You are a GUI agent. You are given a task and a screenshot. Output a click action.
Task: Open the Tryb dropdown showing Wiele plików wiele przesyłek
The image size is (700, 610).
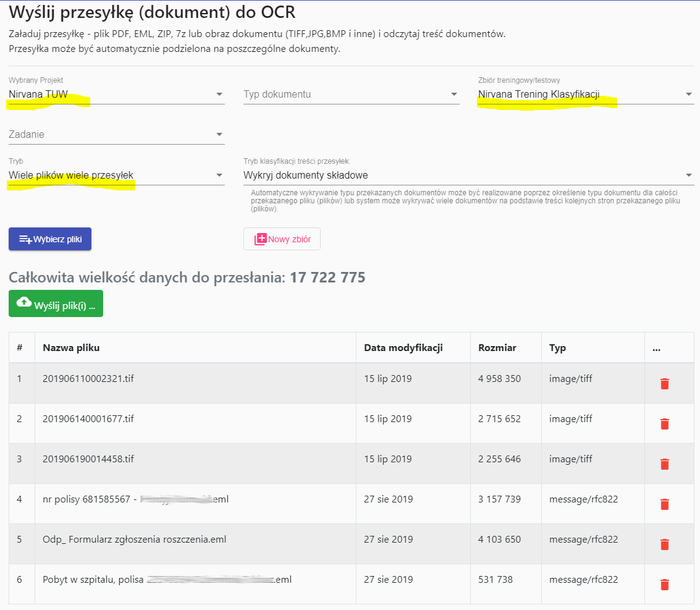click(219, 175)
